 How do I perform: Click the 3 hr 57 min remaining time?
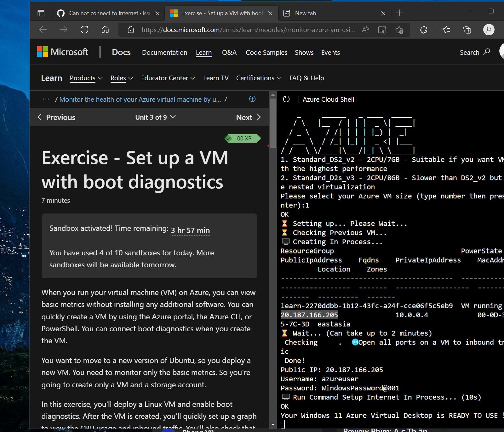pos(190,230)
